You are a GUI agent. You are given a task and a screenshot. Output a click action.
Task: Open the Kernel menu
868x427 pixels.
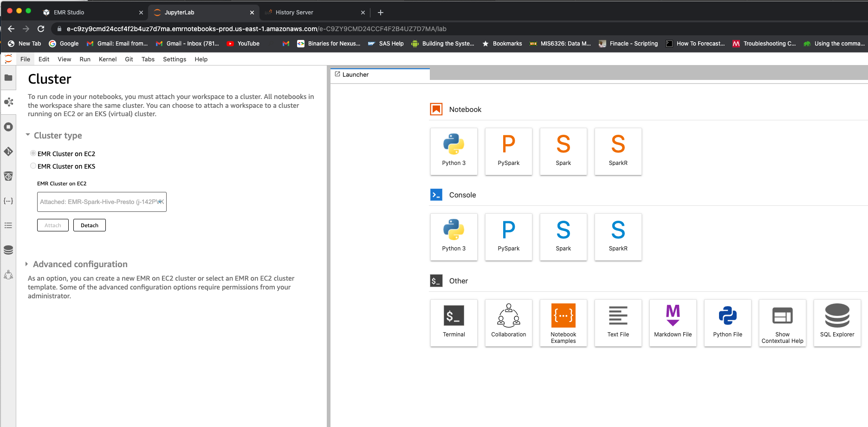coord(108,59)
